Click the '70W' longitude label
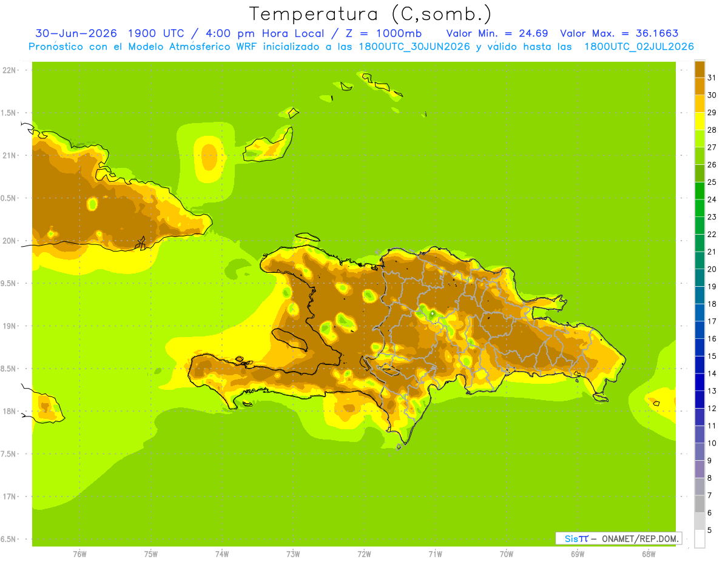 507,554
